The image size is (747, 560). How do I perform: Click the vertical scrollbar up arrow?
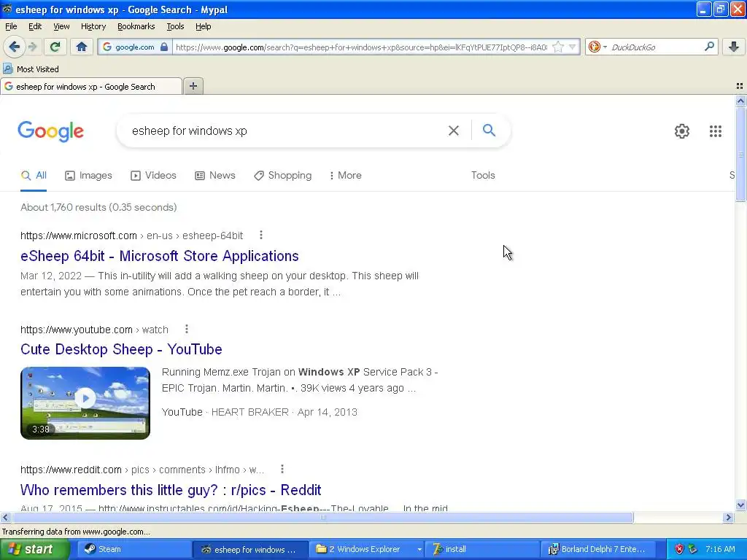[740, 101]
